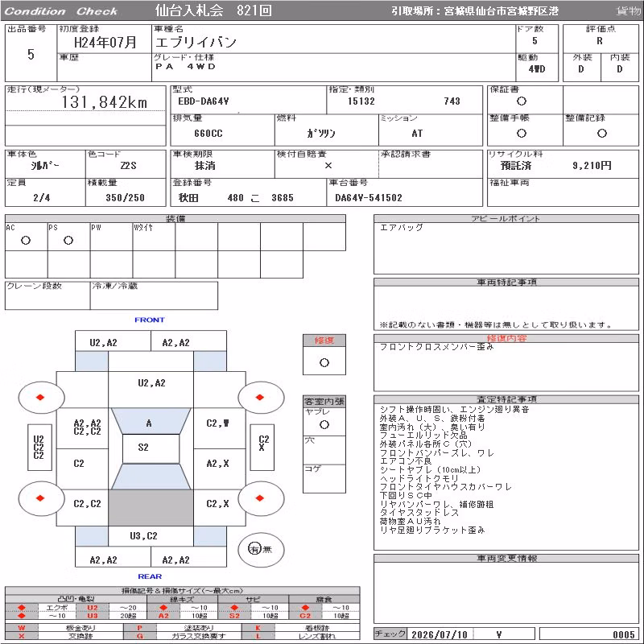Screen dimensions: 644x644
Task: Click the エアコン不良 inspector note
Action: (x=406, y=460)
